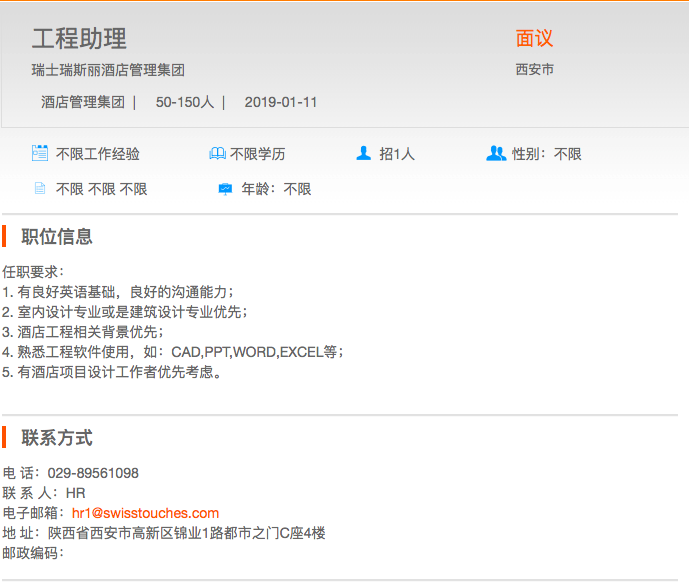
Task: Click the 联系方式 section heading
Action: [57, 438]
